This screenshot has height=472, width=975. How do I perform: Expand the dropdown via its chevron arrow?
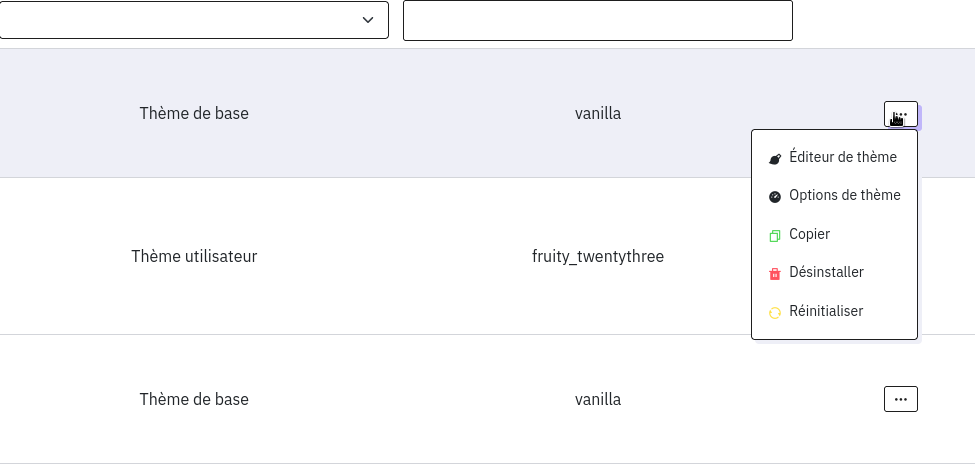pyautogui.click(x=368, y=20)
